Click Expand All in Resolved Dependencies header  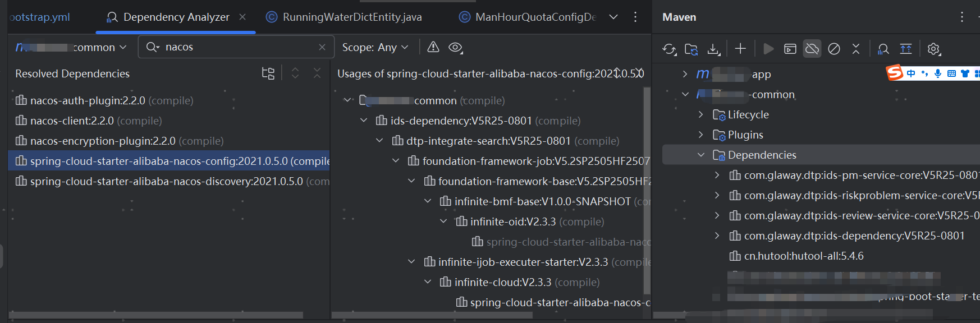click(295, 73)
